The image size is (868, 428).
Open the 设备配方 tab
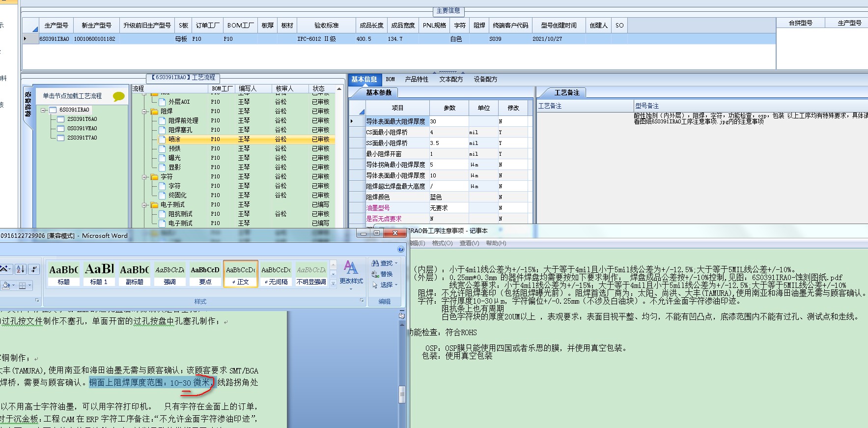485,79
